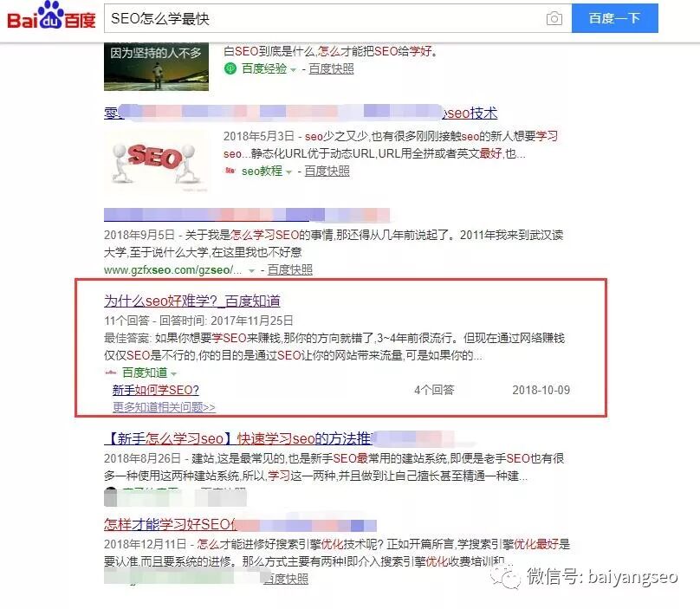Open 百度快照 beside 百度经验
Viewport: 700px width, 609px height.
(331, 68)
